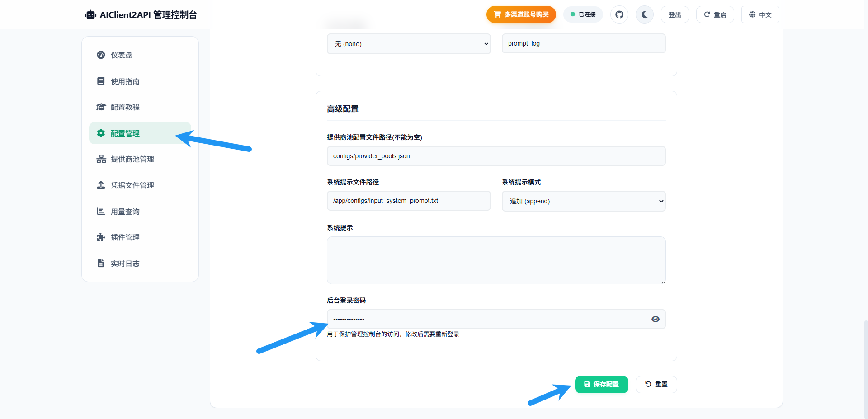Click the 凭据文件管理 upload icon
The height and width of the screenshot is (419, 868).
pos(101,185)
